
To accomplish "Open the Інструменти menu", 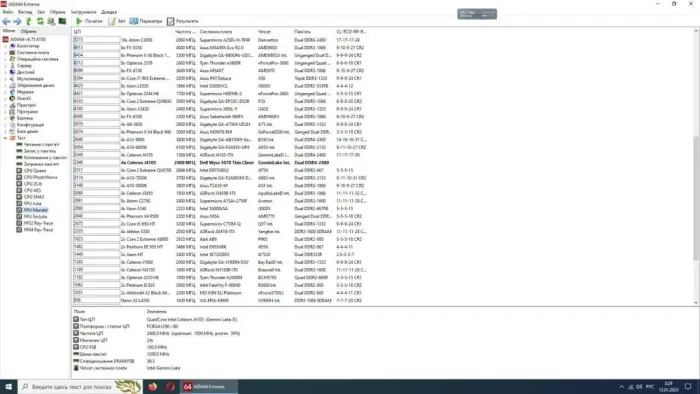I will click(x=83, y=12).
